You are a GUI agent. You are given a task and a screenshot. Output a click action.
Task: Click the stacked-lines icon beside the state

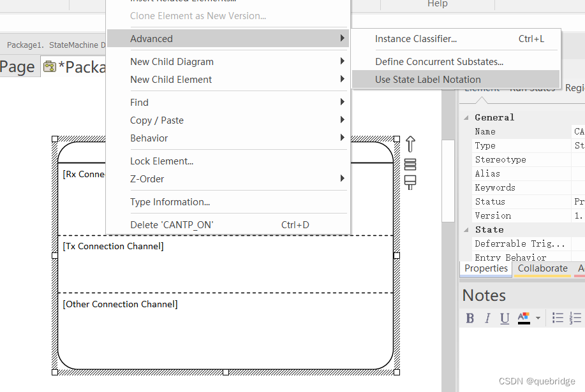click(410, 164)
